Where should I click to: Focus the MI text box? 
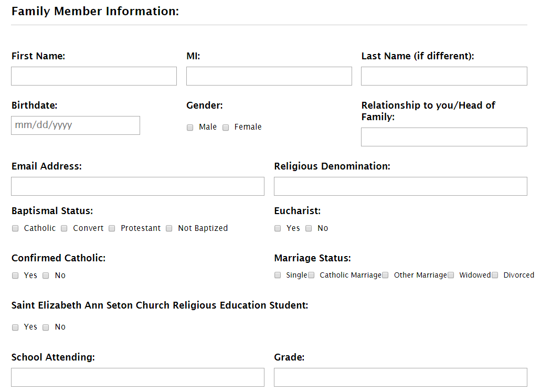(269, 76)
